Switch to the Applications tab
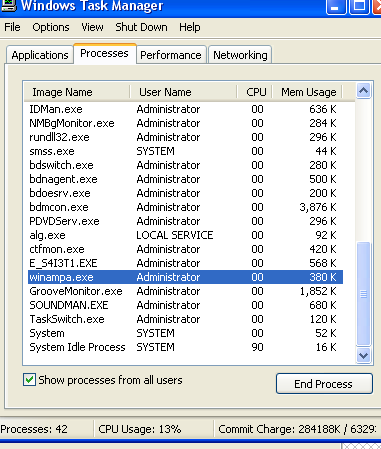381x449 pixels. 39,55
